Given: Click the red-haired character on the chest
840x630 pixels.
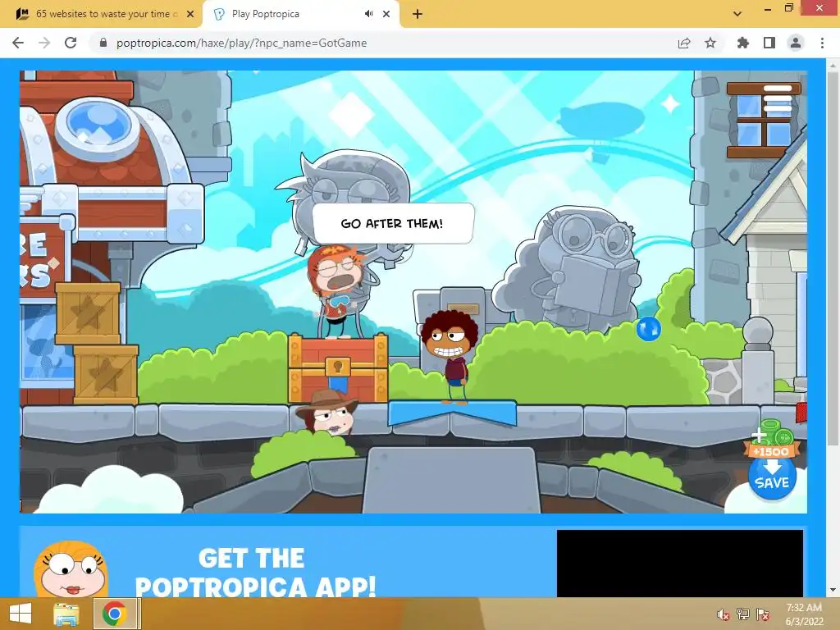Looking at the screenshot, I should (336, 291).
